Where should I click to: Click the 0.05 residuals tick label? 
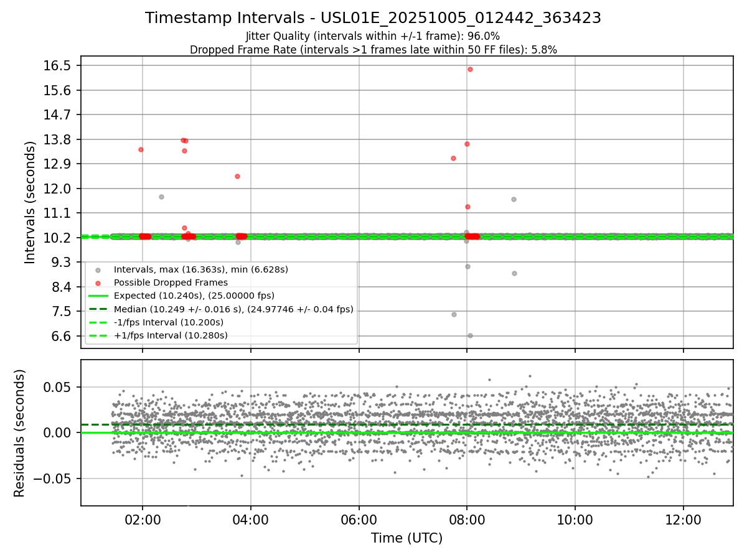pyautogui.click(x=59, y=387)
